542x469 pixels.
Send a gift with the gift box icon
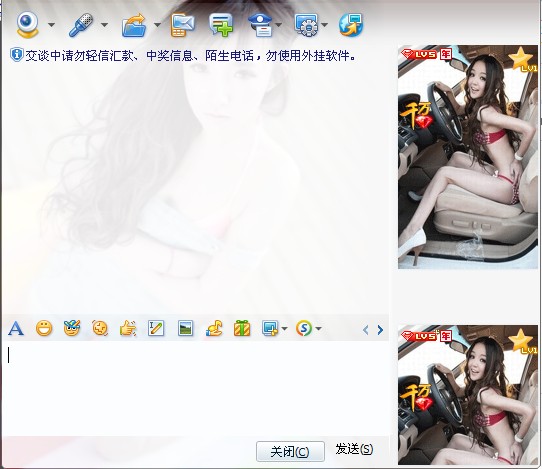242,328
